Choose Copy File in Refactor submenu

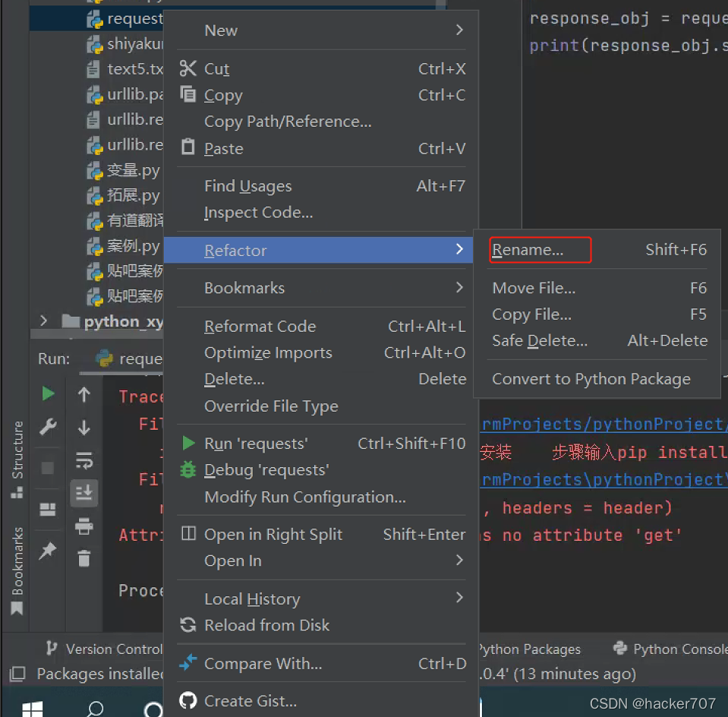(x=599, y=314)
